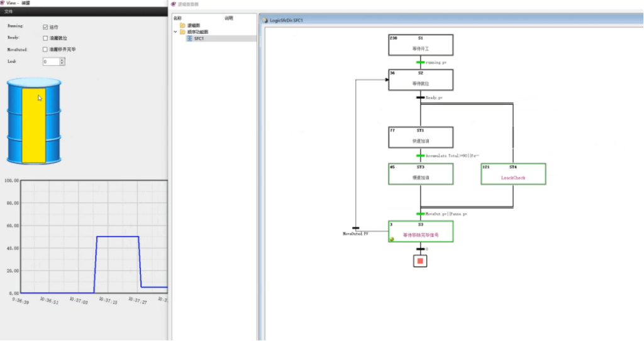
Task: Select step S1 block in diagram
Action: [x=420, y=45]
